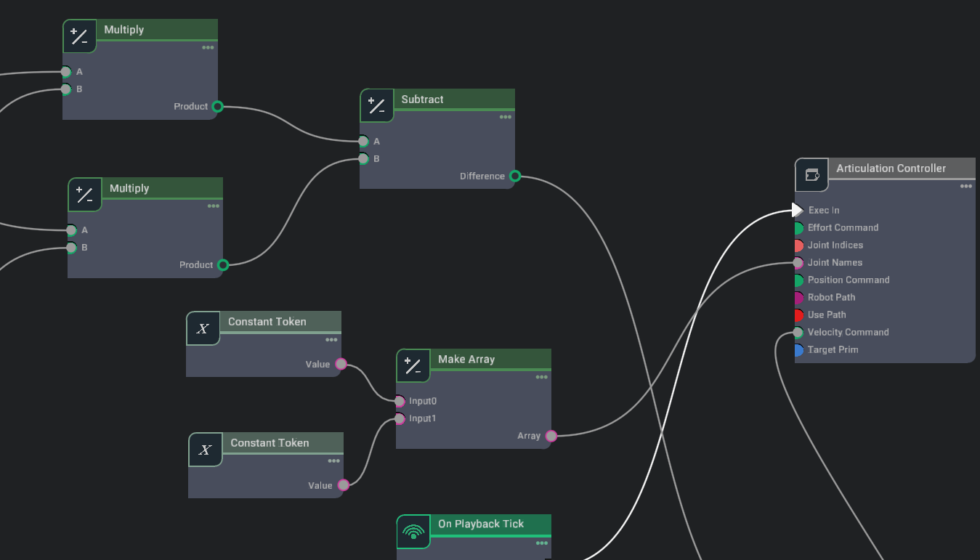The image size is (980, 560).
Task: Select the Make Array node title bar
Action: pos(490,360)
